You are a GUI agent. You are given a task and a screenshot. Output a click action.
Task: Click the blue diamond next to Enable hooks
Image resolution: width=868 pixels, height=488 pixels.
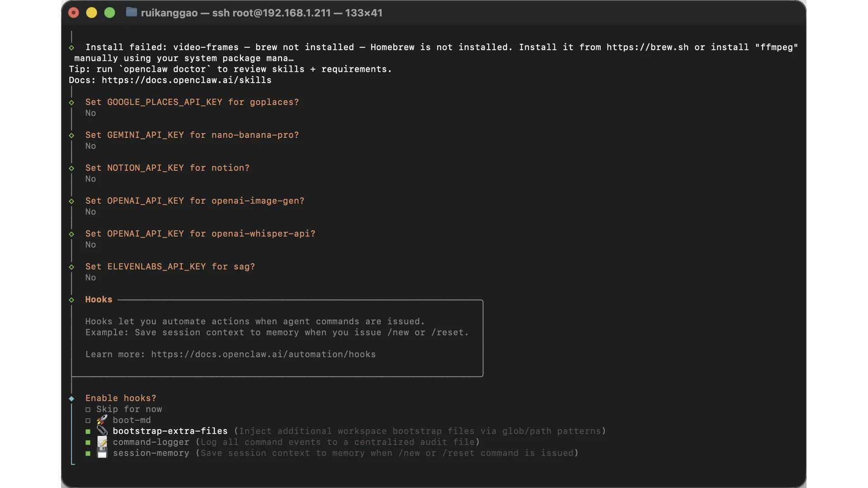click(71, 399)
